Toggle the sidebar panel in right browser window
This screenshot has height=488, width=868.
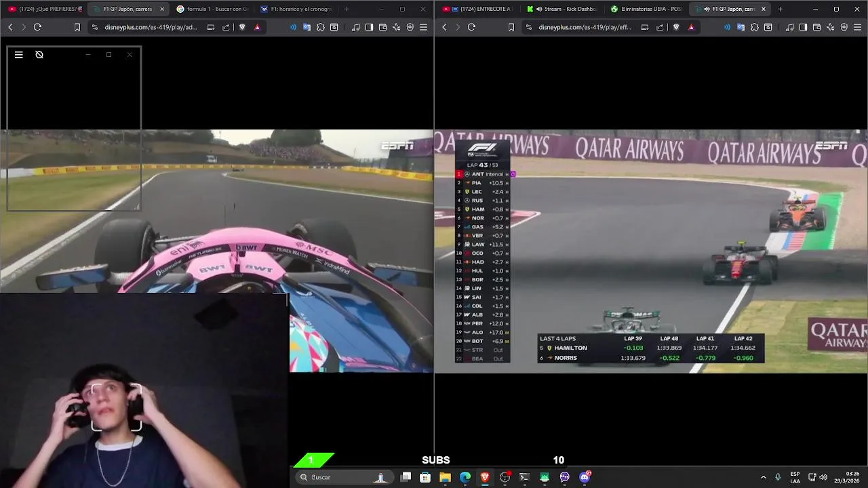[x=803, y=27]
